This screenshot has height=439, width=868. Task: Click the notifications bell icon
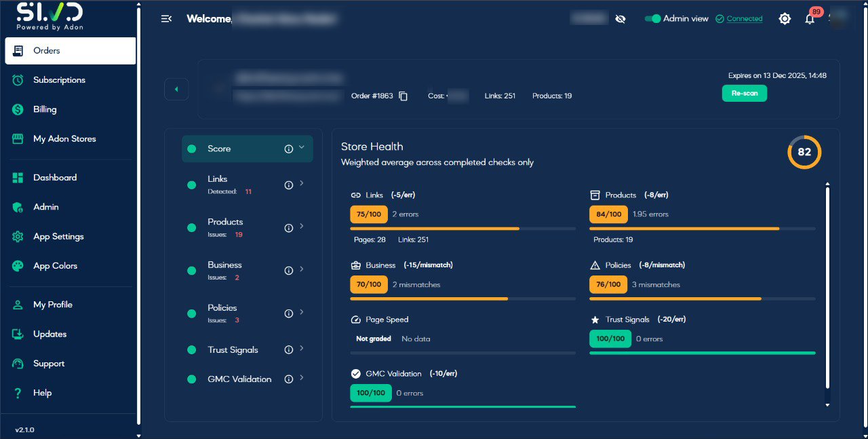coord(809,19)
